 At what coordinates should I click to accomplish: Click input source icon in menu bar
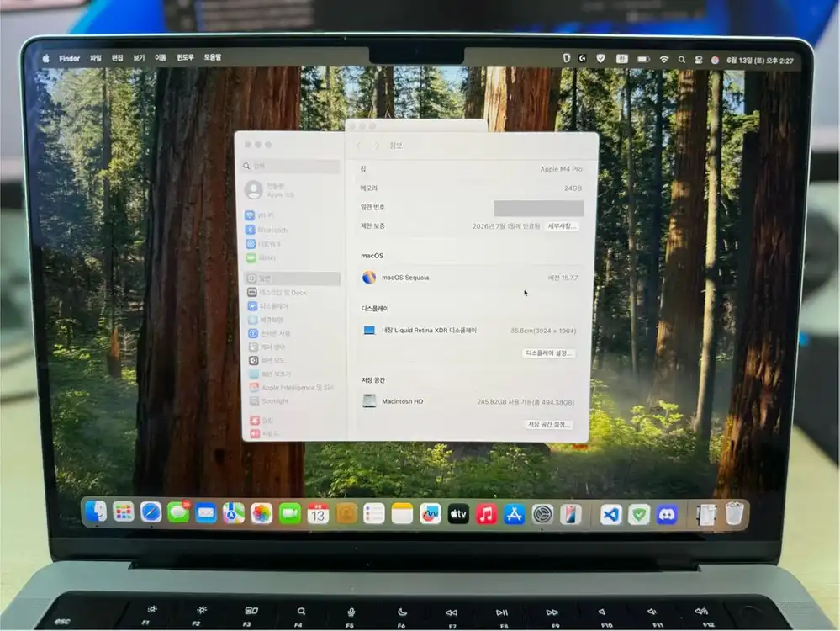pyautogui.click(x=622, y=59)
